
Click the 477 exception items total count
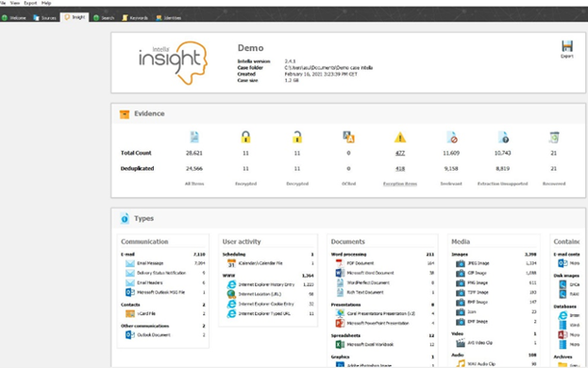pos(400,153)
